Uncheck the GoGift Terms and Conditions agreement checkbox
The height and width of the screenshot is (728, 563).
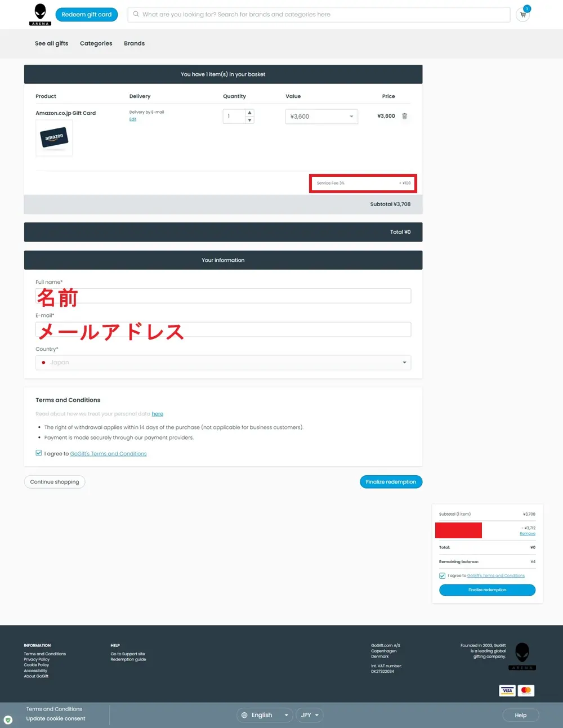pos(38,453)
